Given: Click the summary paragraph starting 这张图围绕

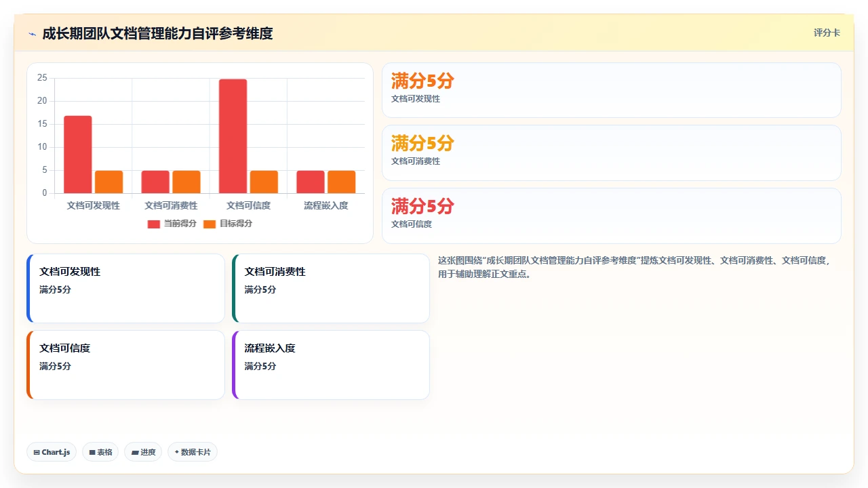Looking at the screenshot, I should (x=635, y=267).
